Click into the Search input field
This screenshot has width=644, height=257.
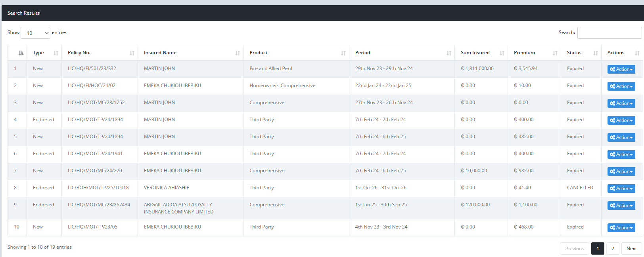[x=609, y=33]
